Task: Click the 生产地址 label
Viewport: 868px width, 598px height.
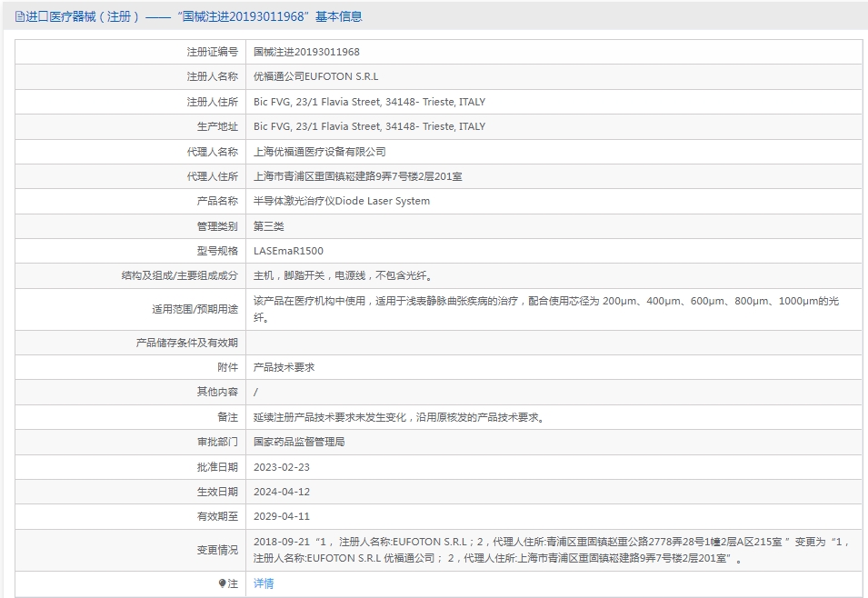Action: 217,126
